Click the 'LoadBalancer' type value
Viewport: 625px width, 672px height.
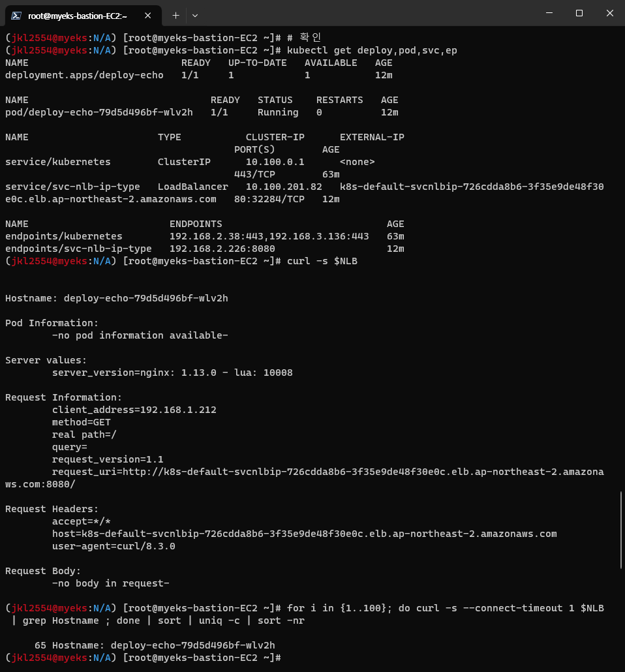[193, 187]
